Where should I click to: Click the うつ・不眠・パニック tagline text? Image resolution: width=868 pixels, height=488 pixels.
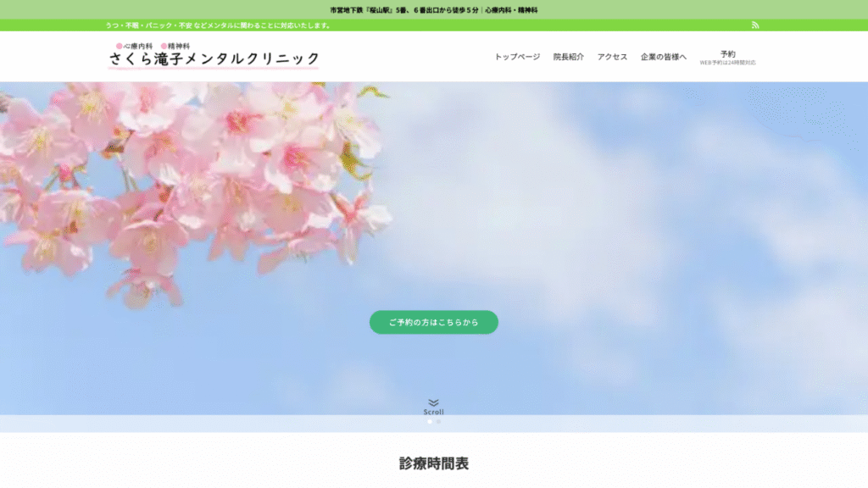pos(218,25)
